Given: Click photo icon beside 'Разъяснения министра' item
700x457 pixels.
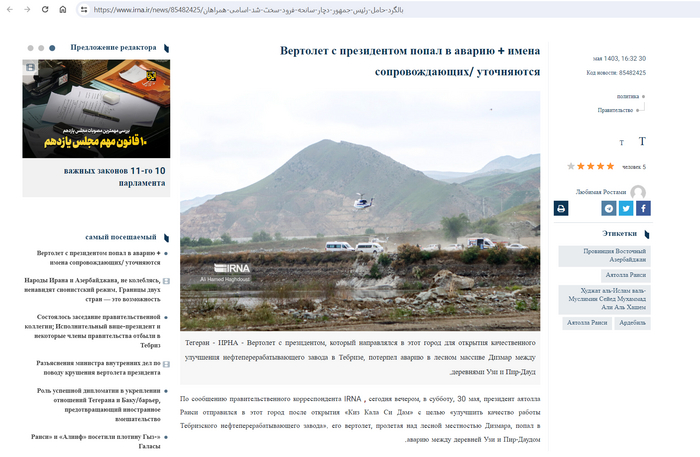Looking at the screenshot, I should coord(166,364).
